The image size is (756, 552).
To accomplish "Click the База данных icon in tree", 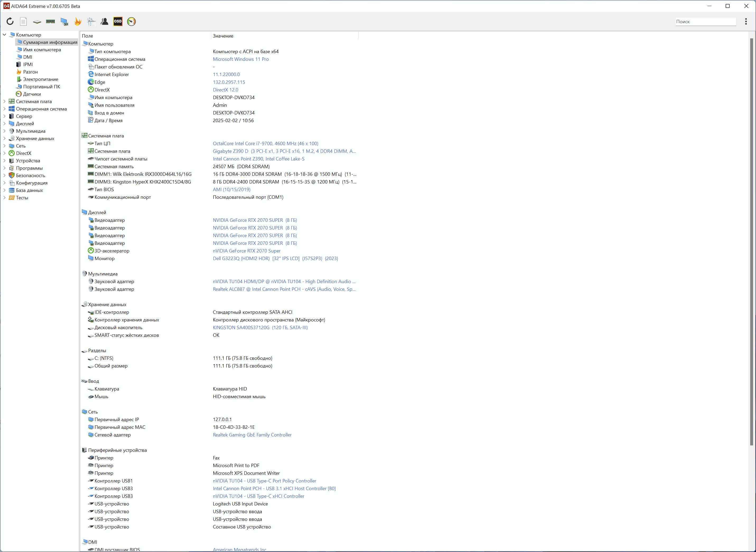I will [x=12, y=190].
